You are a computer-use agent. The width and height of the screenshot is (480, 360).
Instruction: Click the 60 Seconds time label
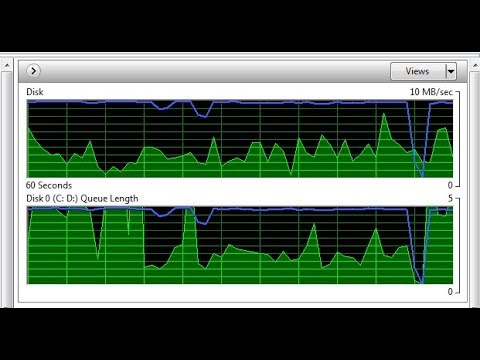[x=49, y=185]
